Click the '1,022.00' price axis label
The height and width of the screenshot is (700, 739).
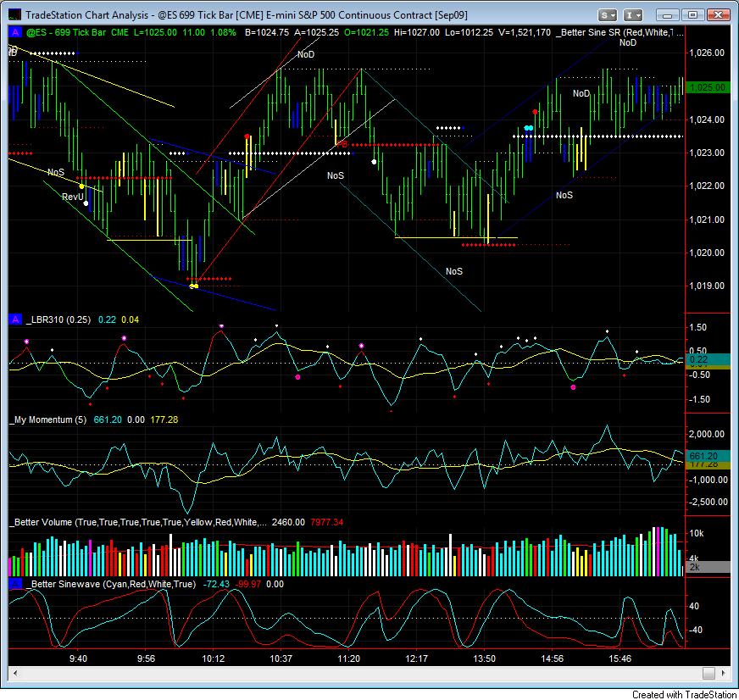pyautogui.click(x=707, y=186)
